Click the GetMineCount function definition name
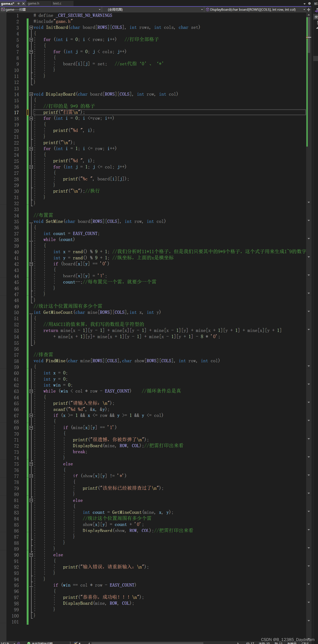The height and width of the screenshot is (644, 318). [58, 313]
